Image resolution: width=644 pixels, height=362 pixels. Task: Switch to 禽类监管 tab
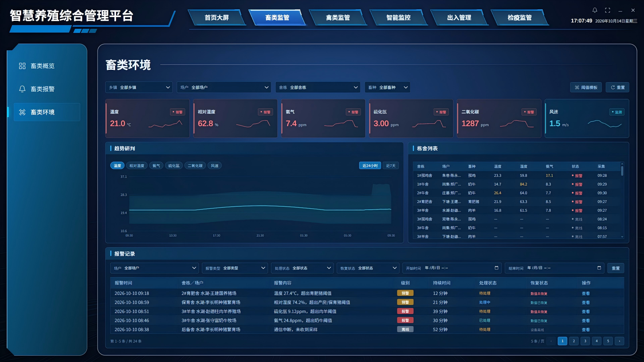pos(338,17)
